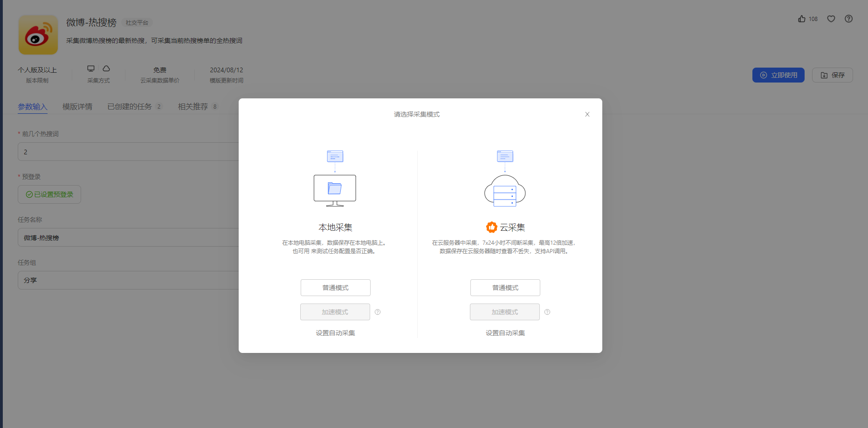
Task: Click the 保存 button
Action: coord(833,75)
